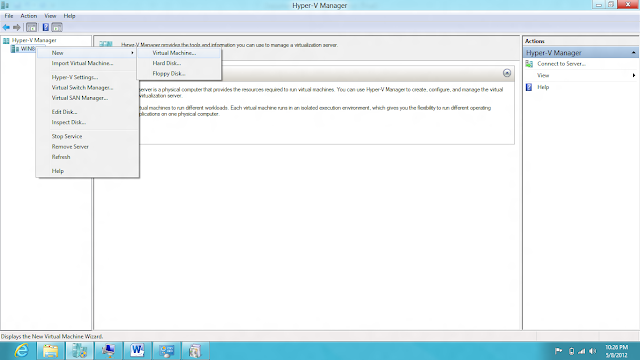The height and width of the screenshot is (360, 640).
Task: Click the Hyper-V Manager tree root icon
Action: pyautogui.click(x=6, y=40)
